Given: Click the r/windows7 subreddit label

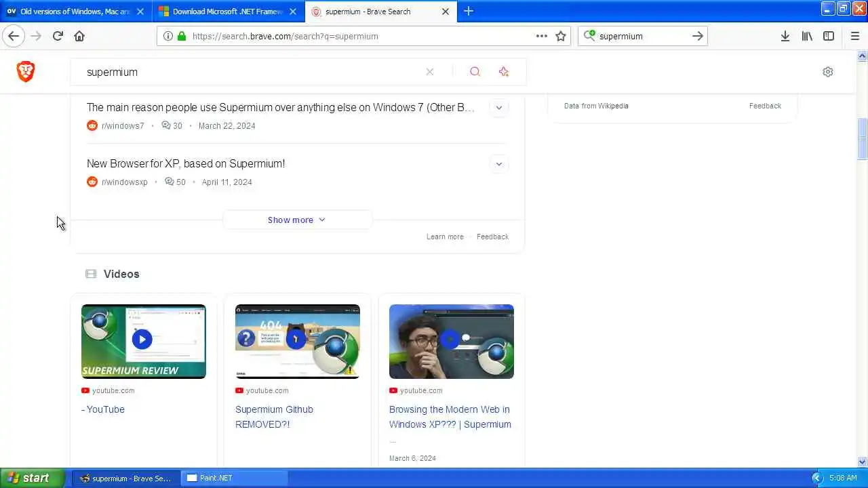Looking at the screenshot, I should 123,125.
